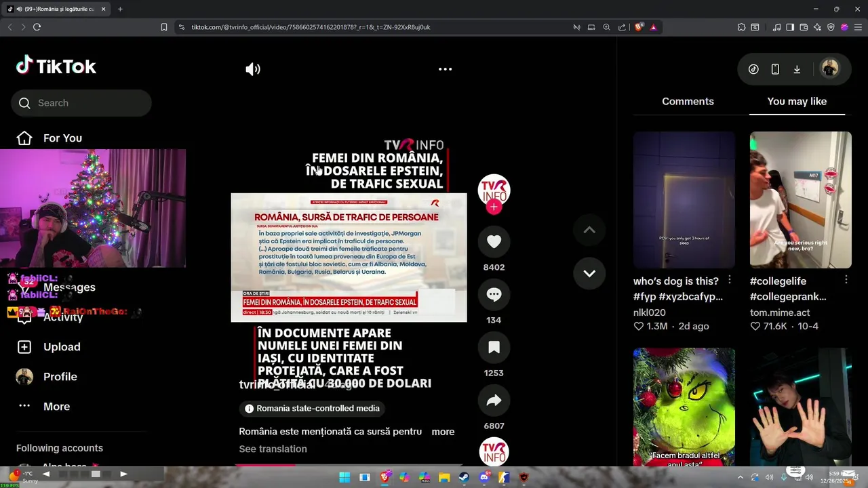Viewport: 868px width, 488px height.
Task: Open Messages in the sidebar
Action: pyautogui.click(x=69, y=287)
